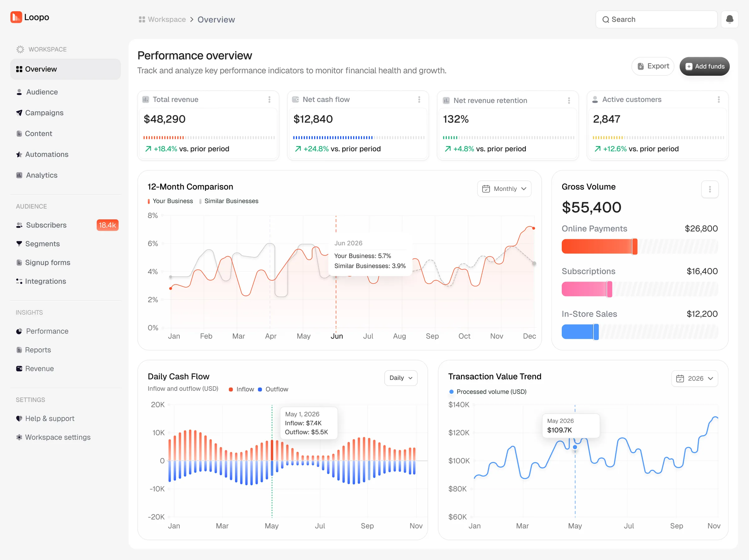Screen dimensions: 749x560
Task: Toggle Your Business legend series
Action: pyautogui.click(x=170, y=201)
